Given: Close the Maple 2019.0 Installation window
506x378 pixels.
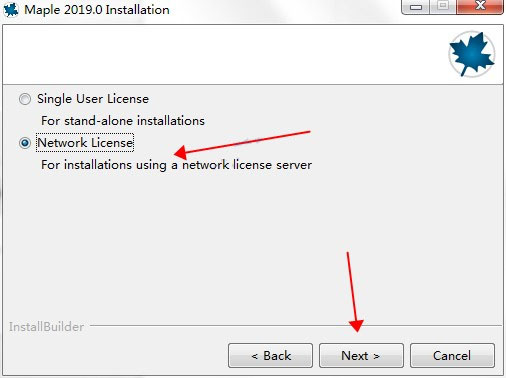Looking at the screenshot, I should 480,7.
